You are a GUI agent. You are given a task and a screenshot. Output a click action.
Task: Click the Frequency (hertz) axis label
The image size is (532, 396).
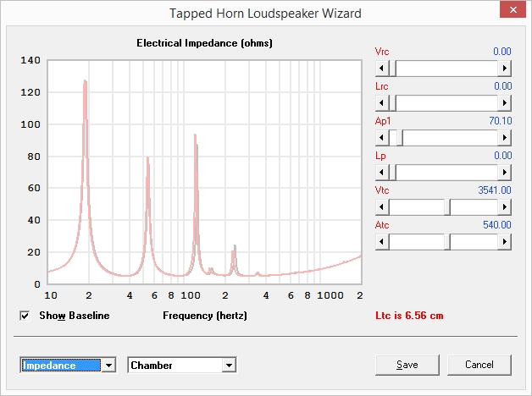[x=205, y=316]
